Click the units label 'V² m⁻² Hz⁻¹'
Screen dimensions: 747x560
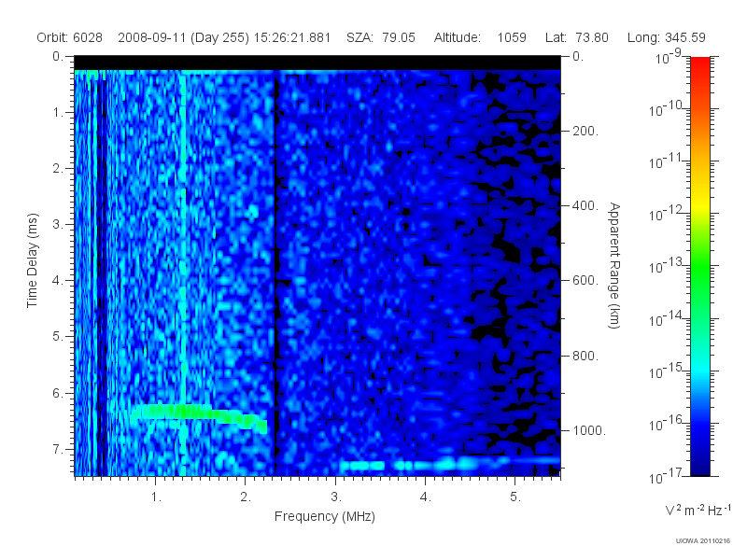(698, 510)
